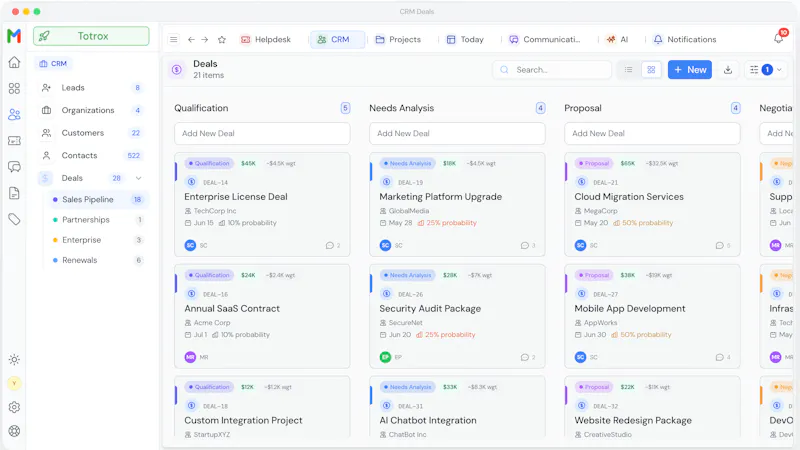Open the home icon in left rail
The image size is (800, 450).
(14, 62)
